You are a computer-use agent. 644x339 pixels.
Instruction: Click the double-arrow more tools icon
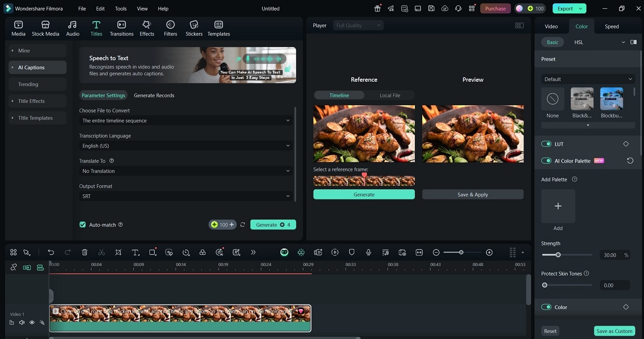coord(253,252)
